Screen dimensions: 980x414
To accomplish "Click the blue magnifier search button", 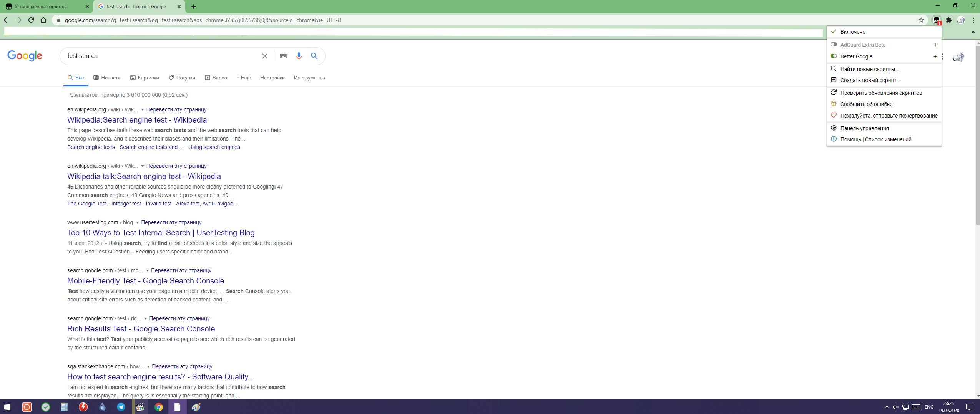I will [314, 56].
